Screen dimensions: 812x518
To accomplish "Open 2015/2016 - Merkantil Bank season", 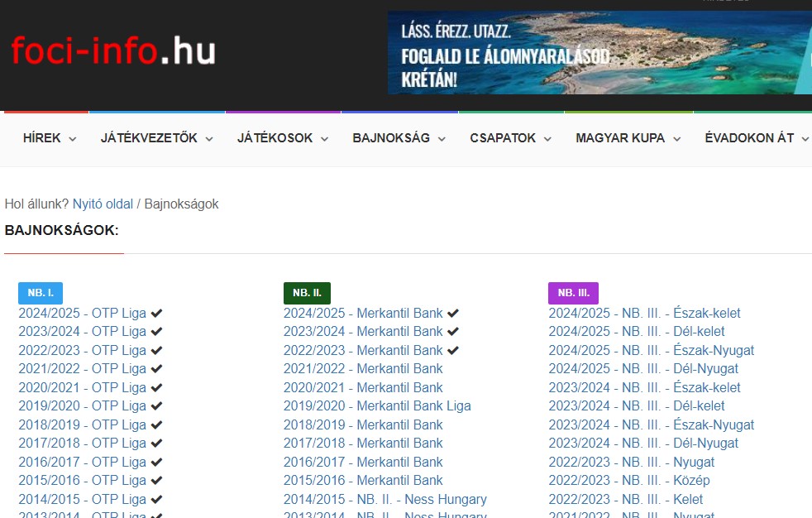I will pyautogui.click(x=363, y=481).
